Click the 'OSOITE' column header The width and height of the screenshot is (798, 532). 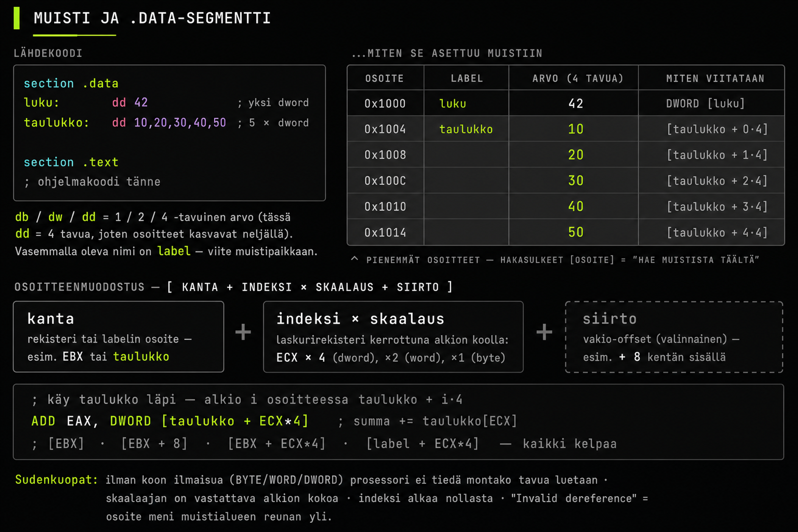[385, 78]
